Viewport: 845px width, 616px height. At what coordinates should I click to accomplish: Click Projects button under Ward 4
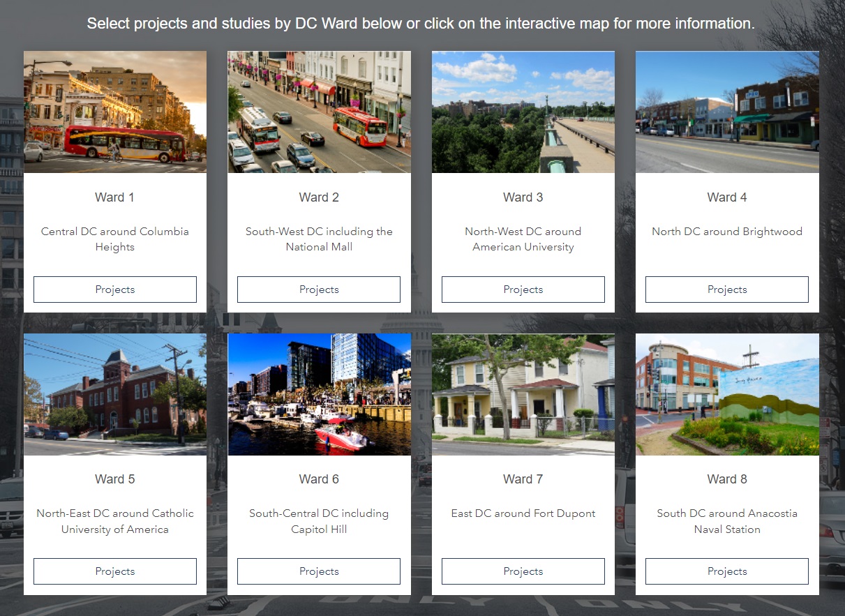[x=726, y=289]
